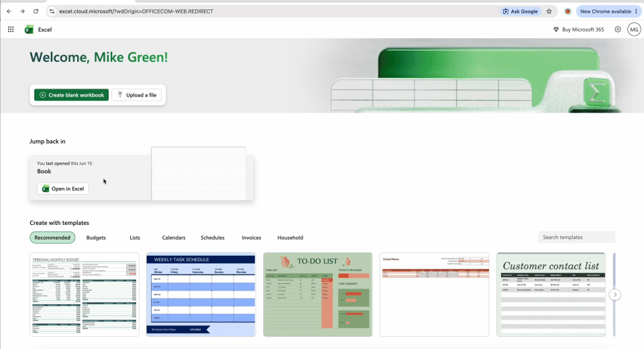Click the Book workbook preview thumbnail
This screenshot has width=644, height=349.
click(199, 173)
